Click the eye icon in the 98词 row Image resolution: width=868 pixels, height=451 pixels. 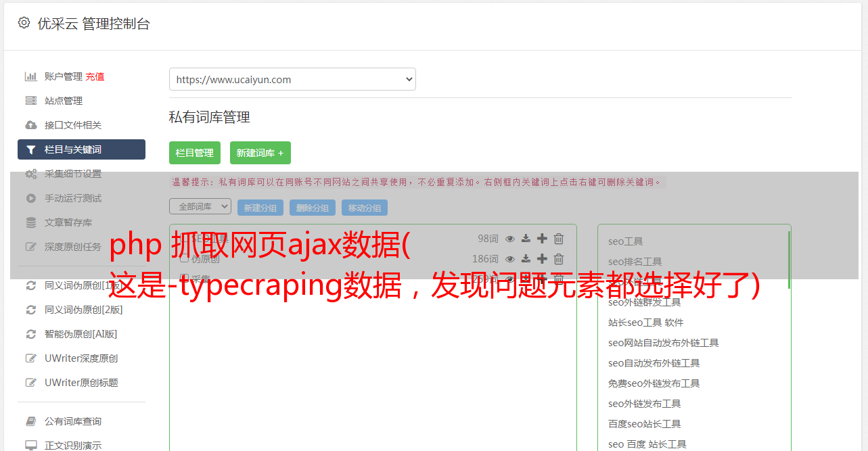click(510, 239)
